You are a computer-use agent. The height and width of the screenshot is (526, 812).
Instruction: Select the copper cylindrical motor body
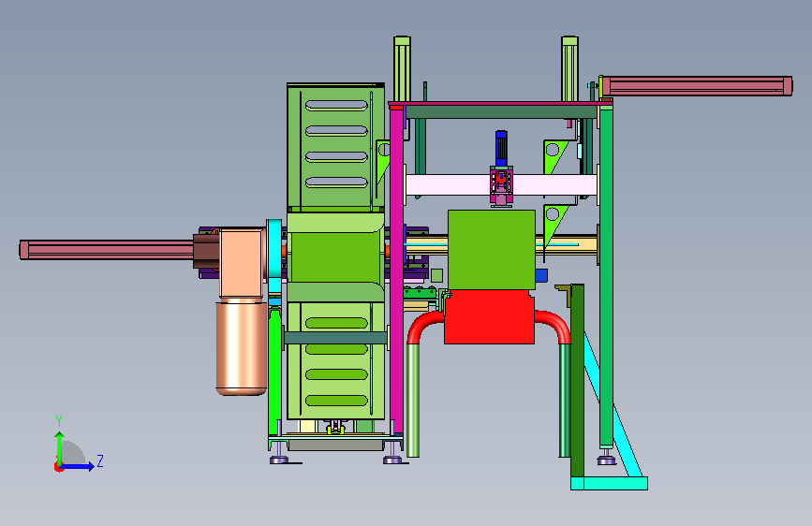(242, 347)
